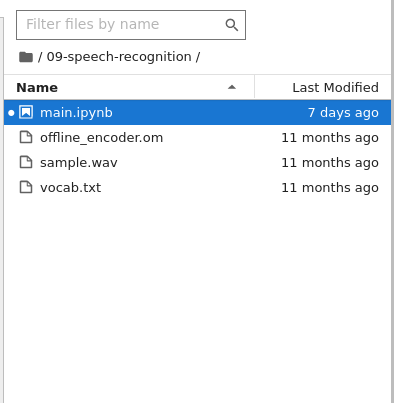
Task: Select the sample.wav audio file
Action: (197, 162)
